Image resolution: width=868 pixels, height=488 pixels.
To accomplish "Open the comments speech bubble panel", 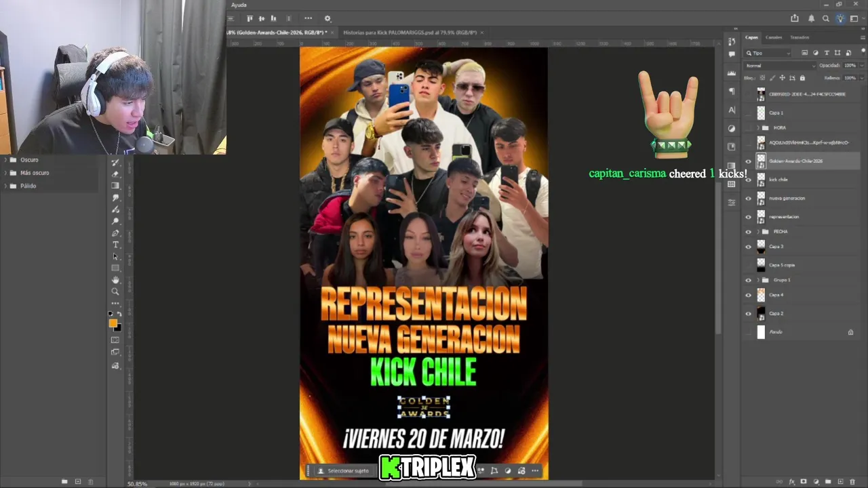I will (732, 54).
